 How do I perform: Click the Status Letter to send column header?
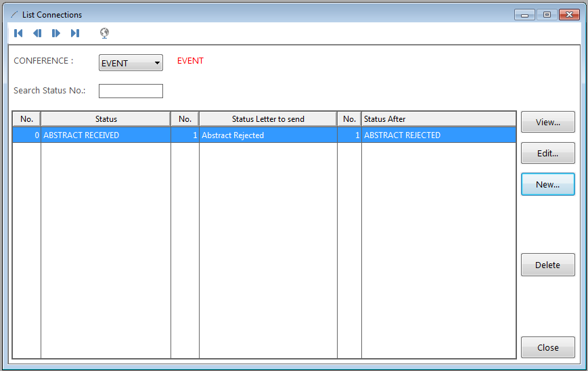(x=268, y=119)
